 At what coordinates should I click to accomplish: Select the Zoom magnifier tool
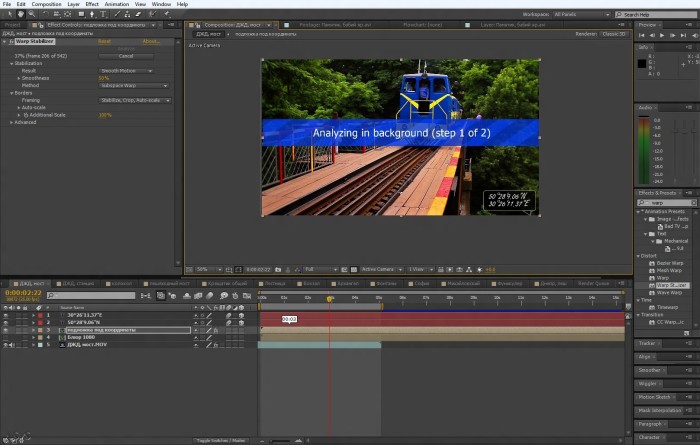point(32,14)
